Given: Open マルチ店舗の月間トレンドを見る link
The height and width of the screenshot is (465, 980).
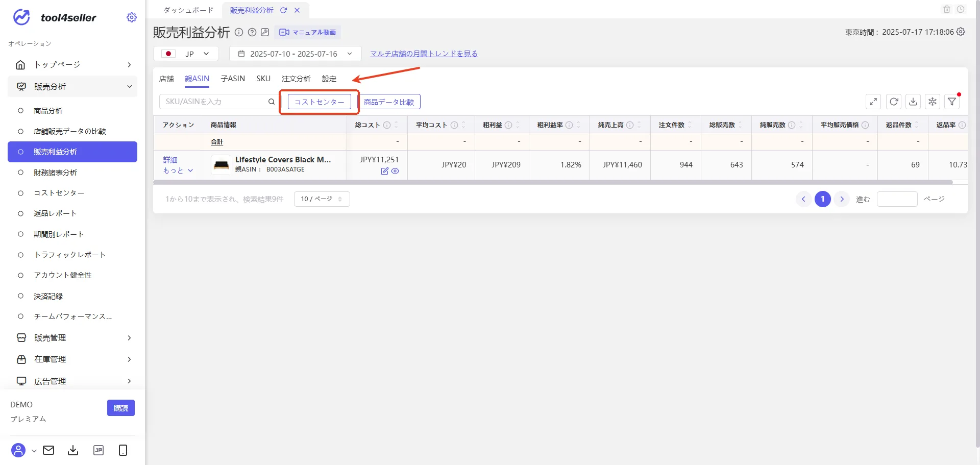Looking at the screenshot, I should (x=424, y=54).
